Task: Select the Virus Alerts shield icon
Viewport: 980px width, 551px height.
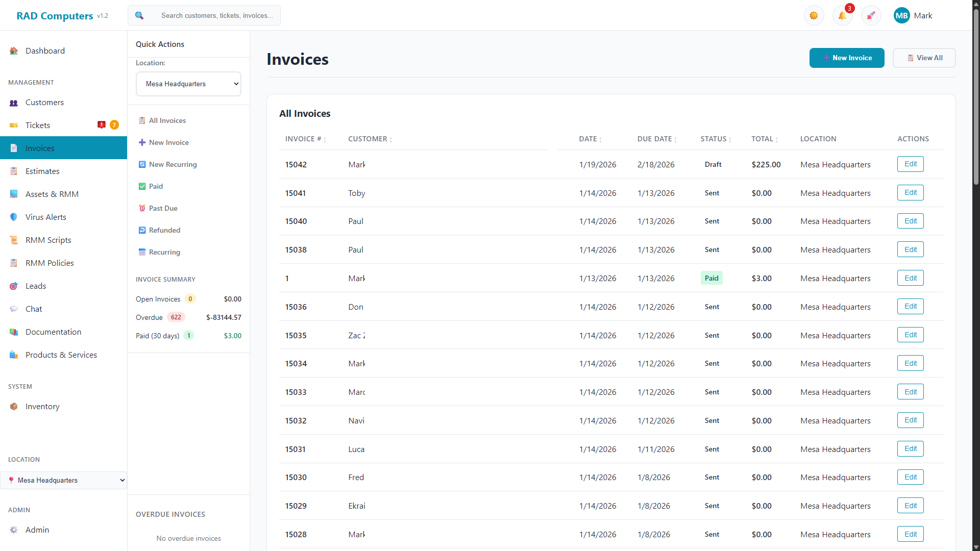Action: pyautogui.click(x=13, y=217)
